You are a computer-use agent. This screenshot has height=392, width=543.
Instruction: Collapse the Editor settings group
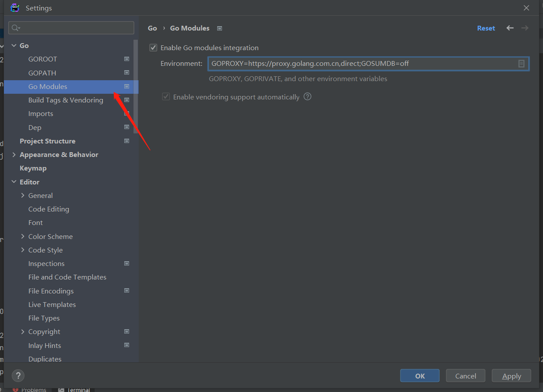(x=14, y=182)
